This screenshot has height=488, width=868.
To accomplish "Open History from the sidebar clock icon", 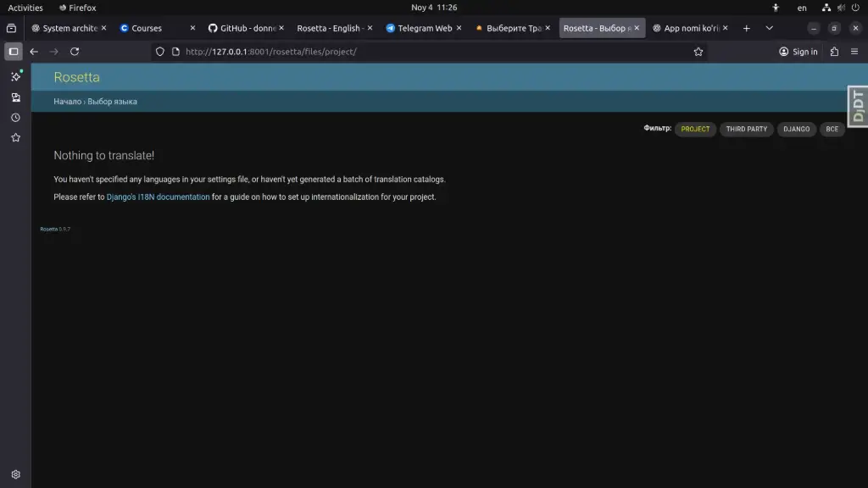I will (15, 118).
